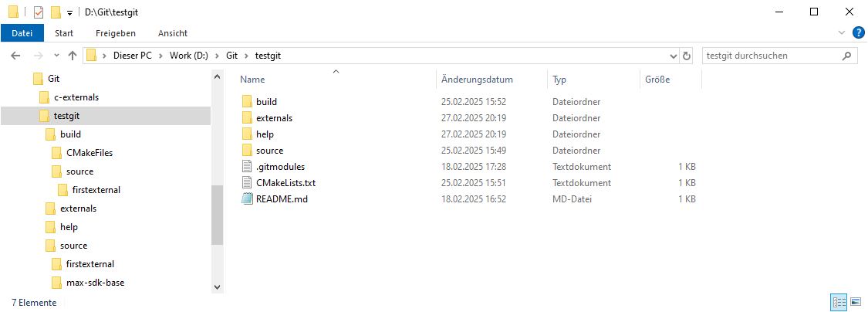Click the navigation pane scrollbar down arrow
The height and width of the screenshot is (312, 868).
[217, 287]
